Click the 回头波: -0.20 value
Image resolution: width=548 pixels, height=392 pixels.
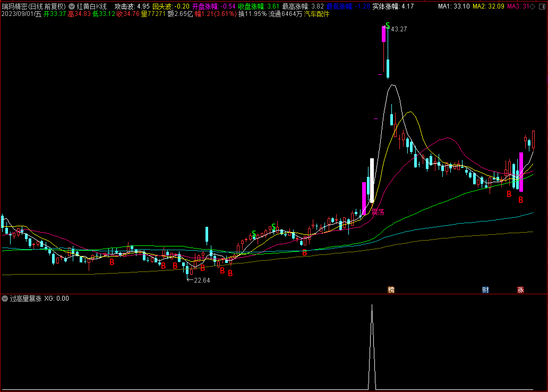tap(171, 6)
